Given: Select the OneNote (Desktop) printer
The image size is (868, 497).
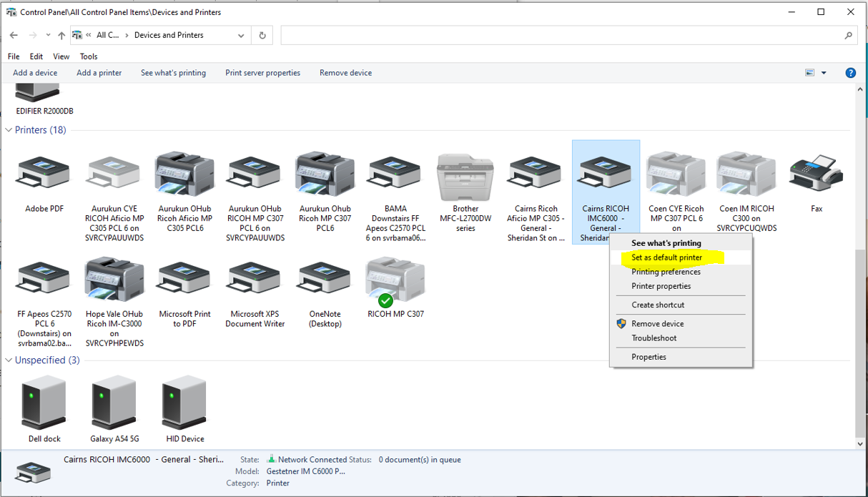Looking at the screenshot, I should [324, 279].
